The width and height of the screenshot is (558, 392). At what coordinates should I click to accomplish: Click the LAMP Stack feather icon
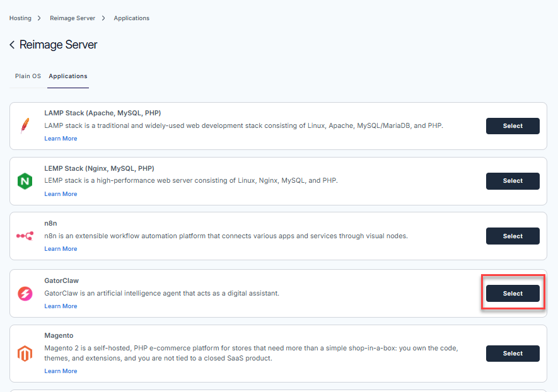[25, 126]
